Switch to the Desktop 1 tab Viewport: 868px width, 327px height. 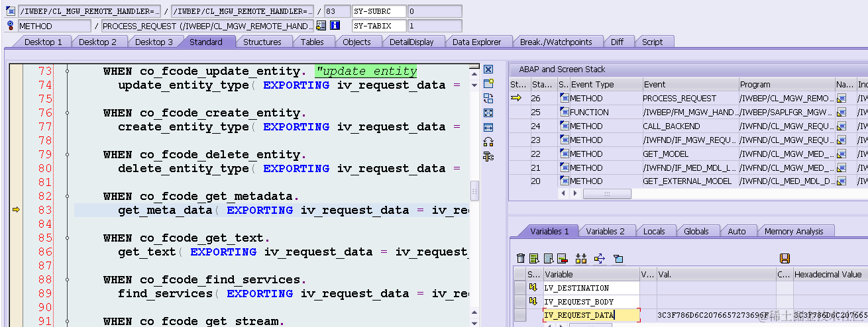click(44, 42)
